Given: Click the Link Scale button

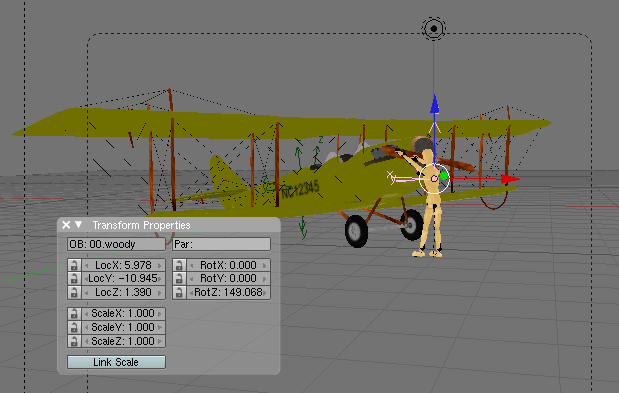Looking at the screenshot, I should point(116,362).
